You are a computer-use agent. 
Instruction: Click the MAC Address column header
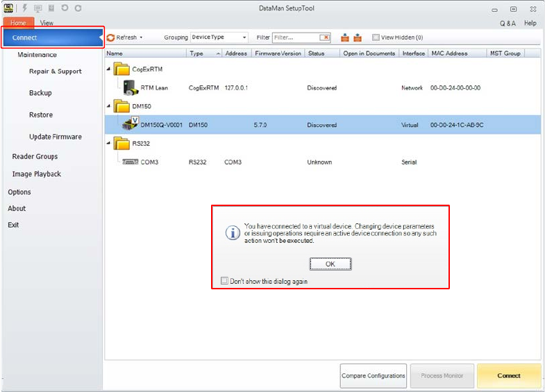click(x=458, y=53)
